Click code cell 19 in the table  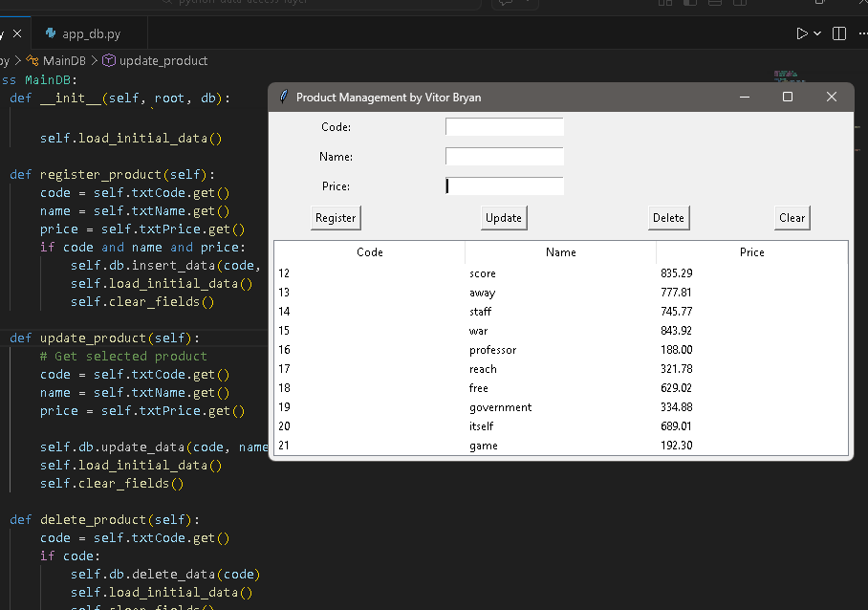click(284, 407)
